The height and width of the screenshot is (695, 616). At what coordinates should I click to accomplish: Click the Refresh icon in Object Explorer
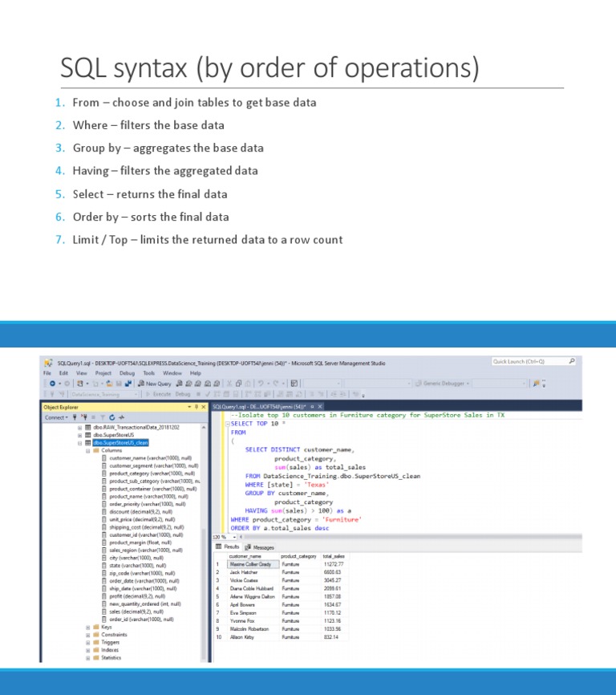[x=111, y=417]
